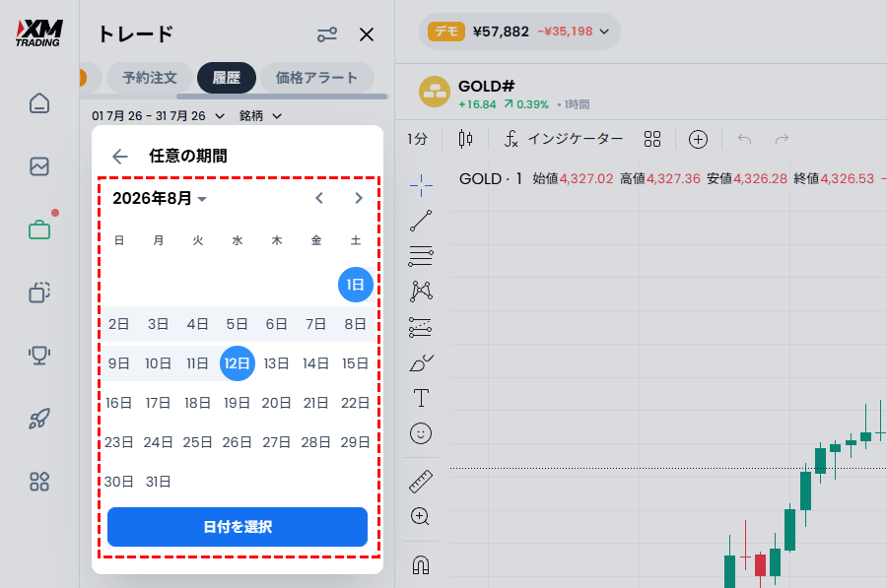Choose 31日 in the calendar
The image size is (887, 588).
coord(158,482)
